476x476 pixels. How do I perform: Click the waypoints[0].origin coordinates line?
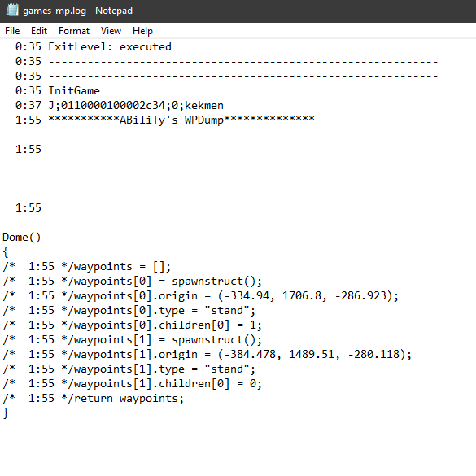pos(200,295)
